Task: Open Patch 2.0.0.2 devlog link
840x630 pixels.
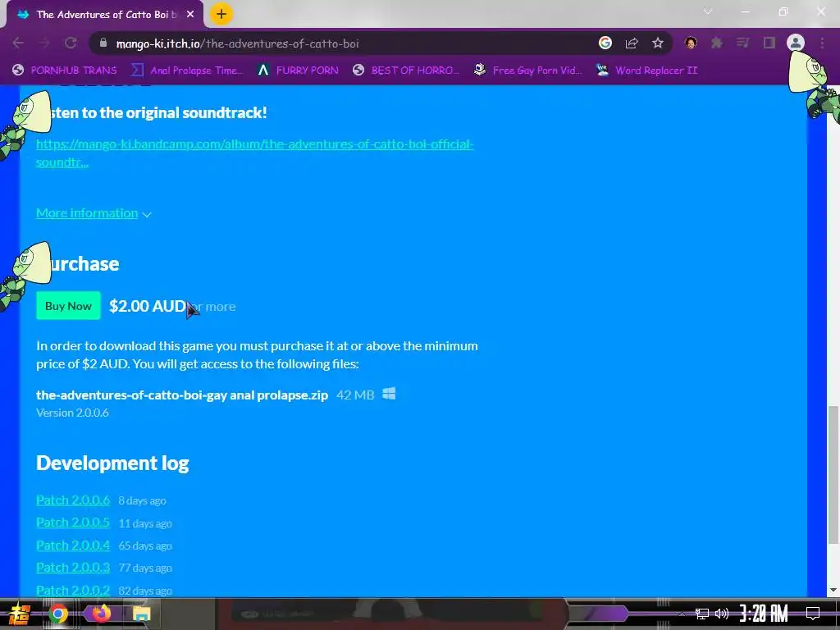Action: [73, 591]
